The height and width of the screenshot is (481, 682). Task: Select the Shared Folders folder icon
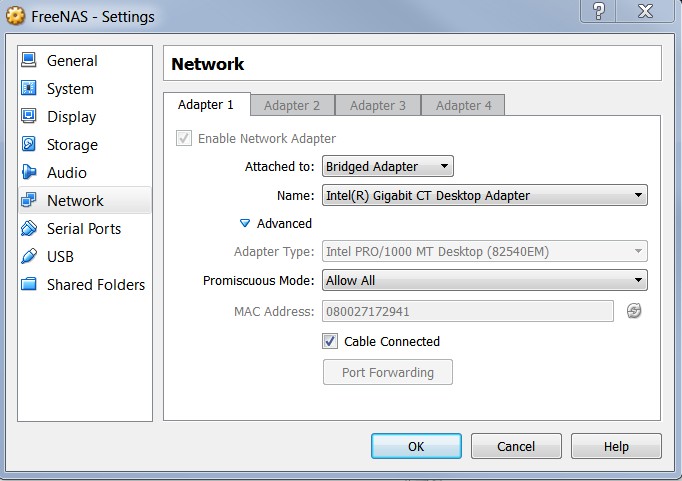(29, 285)
